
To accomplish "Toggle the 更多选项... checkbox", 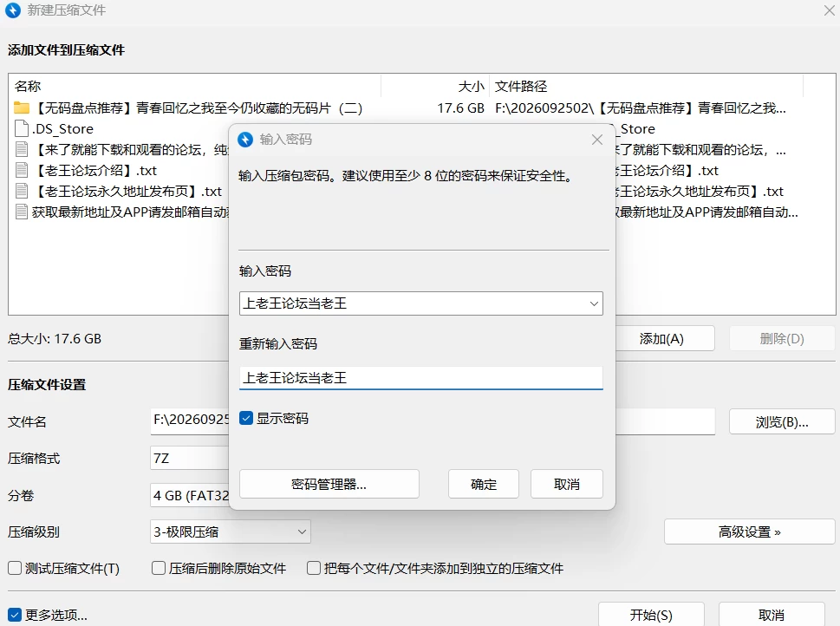I will [x=15, y=615].
